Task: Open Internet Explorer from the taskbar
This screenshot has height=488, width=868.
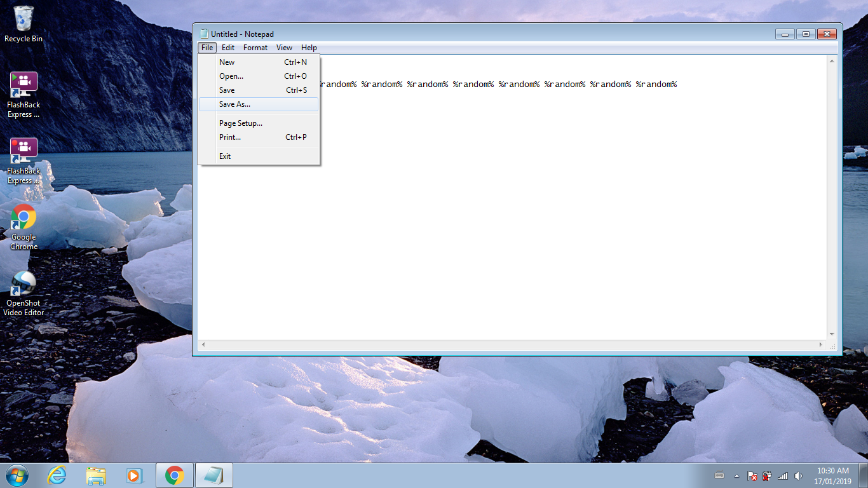Action: 57,475
